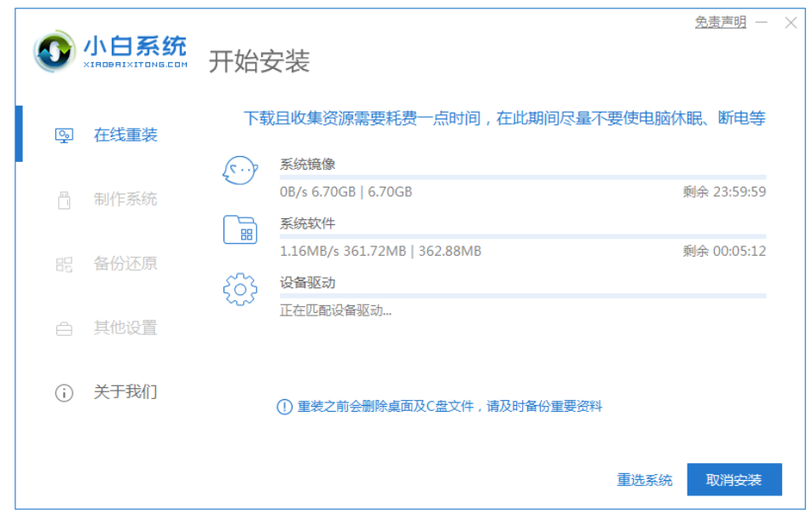Minimize the installer window
812x521 pixels.
[x=762, y=22]
